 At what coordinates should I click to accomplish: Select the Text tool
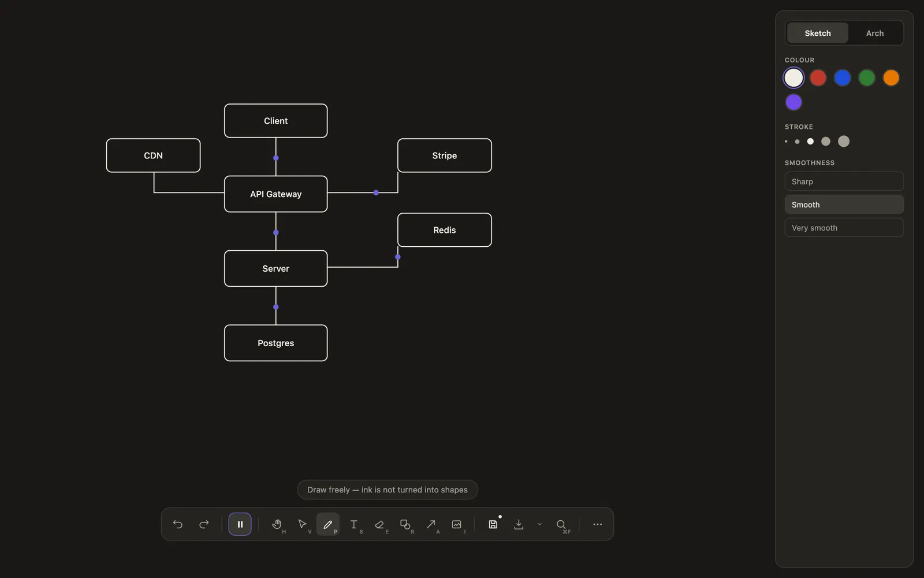(x=354, y=524)
